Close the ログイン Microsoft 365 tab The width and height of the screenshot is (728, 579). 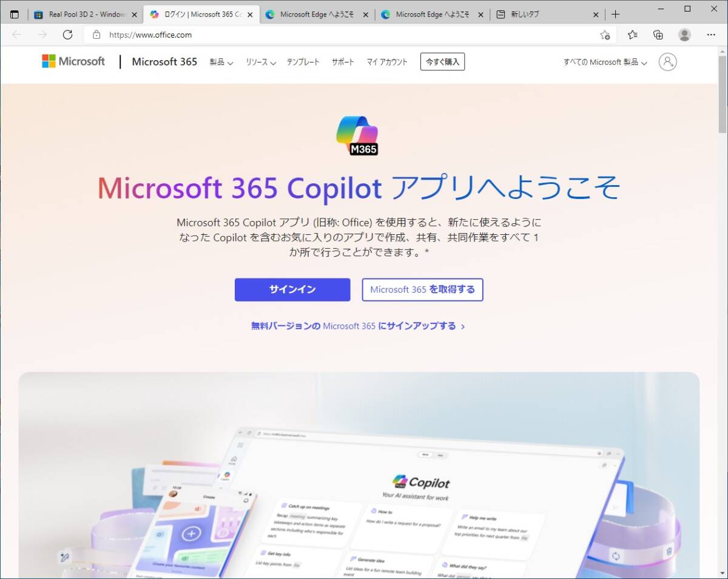click(x=250, y=15)
